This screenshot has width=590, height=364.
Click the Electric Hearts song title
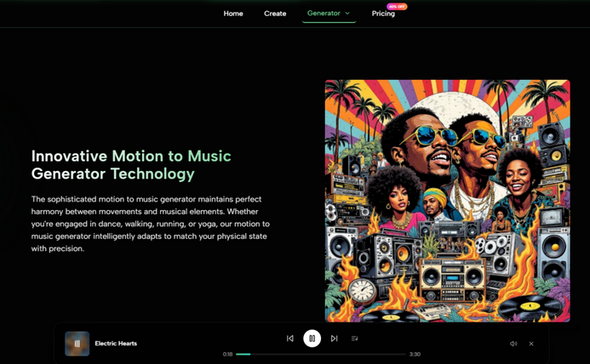pyautogui.click(x=116, y=344)
